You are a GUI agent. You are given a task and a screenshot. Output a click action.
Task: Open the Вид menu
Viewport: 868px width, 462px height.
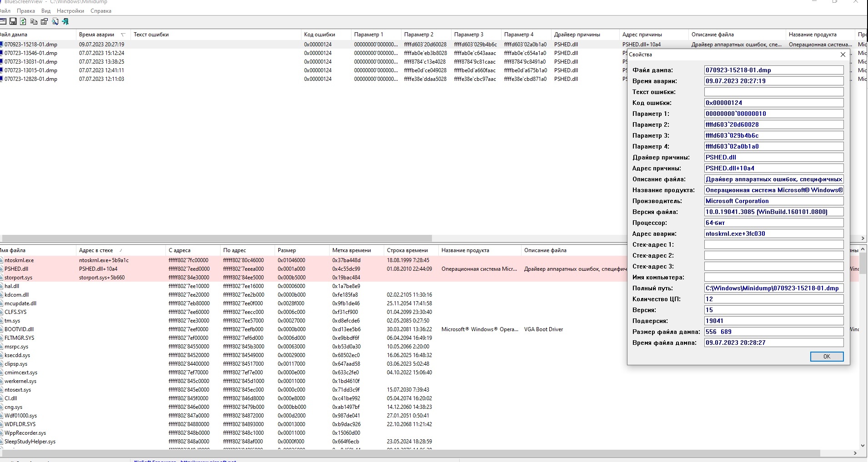coord(46,11)
